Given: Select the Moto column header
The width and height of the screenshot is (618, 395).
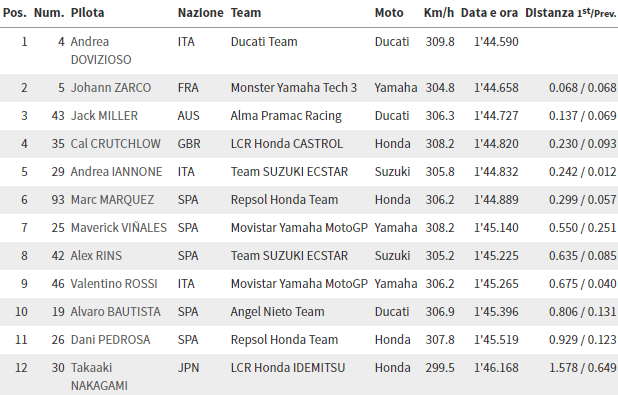Looking at the screenshot, I should 389,13.
